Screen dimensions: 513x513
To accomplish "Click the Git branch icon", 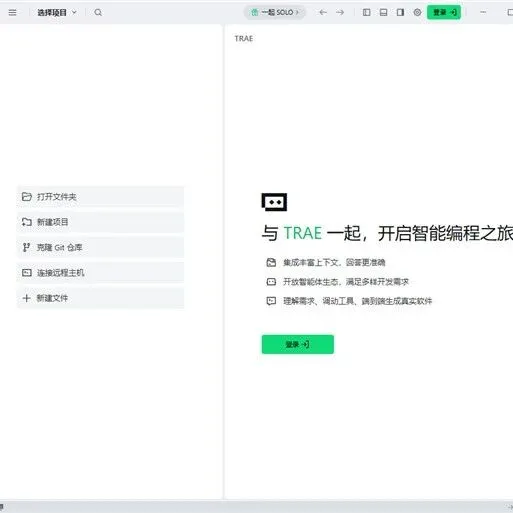I will (x=26, y=247).
